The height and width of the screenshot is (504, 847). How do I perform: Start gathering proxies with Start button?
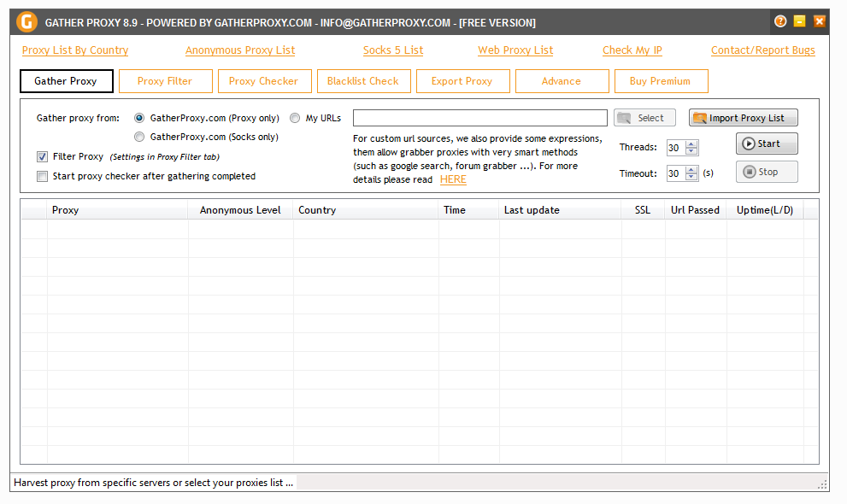(767, 144)
